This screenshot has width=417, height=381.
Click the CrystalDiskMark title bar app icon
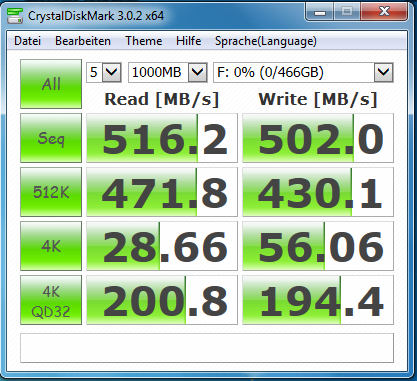pos(15,16)
